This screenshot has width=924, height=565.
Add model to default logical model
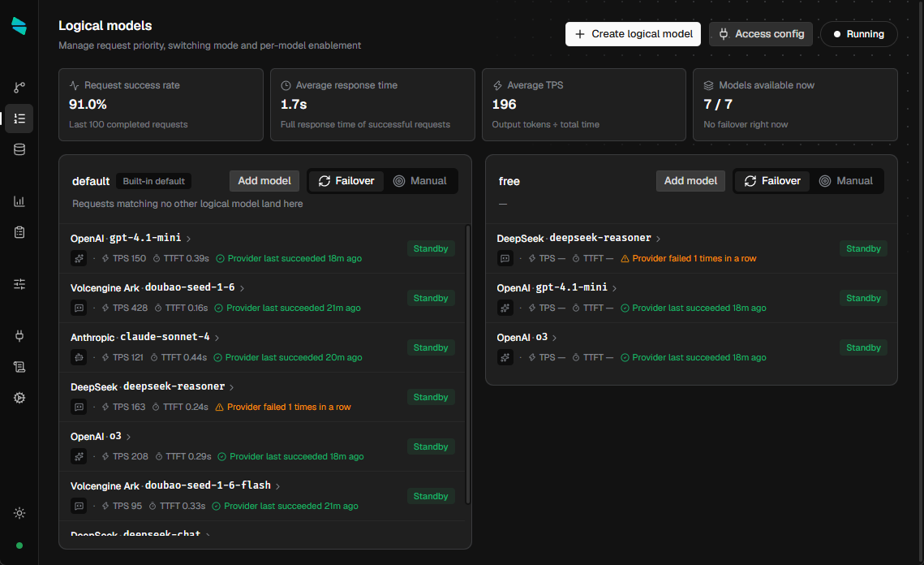(264, 181)
